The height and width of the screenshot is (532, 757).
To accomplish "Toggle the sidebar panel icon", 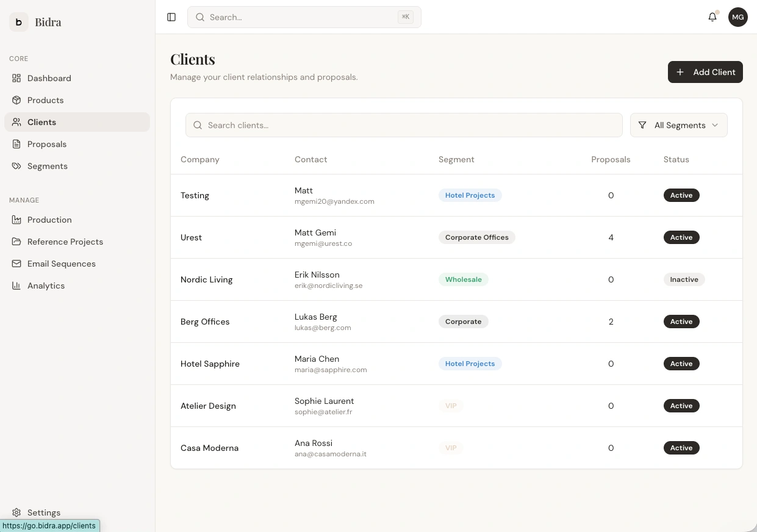I will tap(171, 17).
